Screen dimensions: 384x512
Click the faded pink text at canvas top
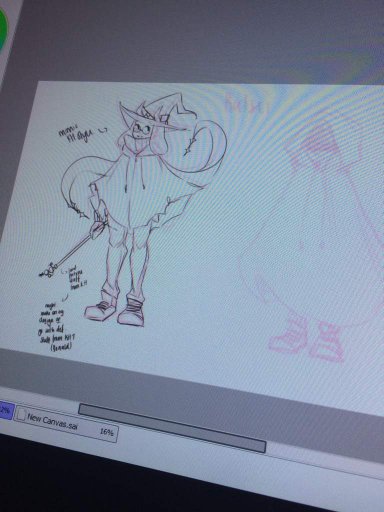(x=242, y=104)
